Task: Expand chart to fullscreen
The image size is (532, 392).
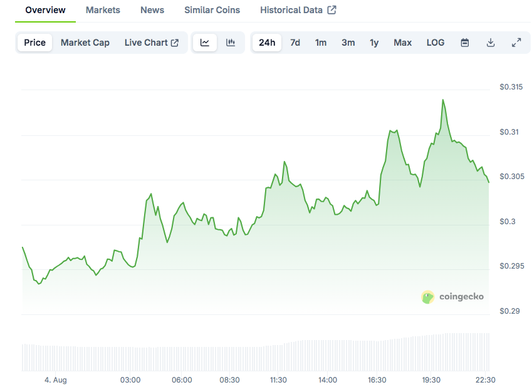Action: pyautogui.click(x=516, y=43)
